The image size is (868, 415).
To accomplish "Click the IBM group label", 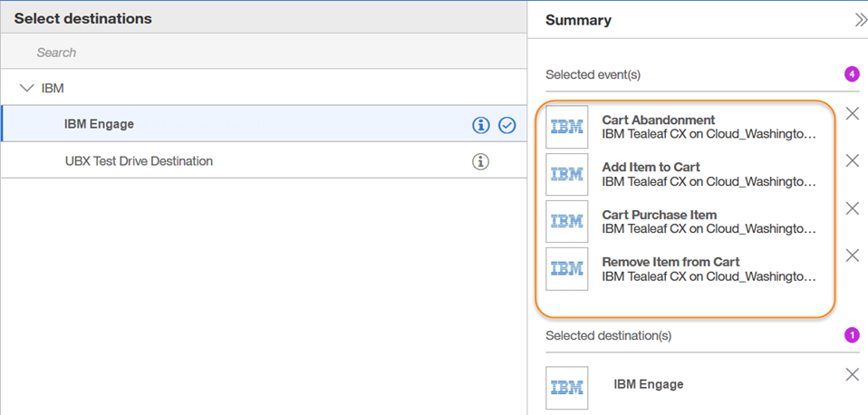I will coord(53,88).
